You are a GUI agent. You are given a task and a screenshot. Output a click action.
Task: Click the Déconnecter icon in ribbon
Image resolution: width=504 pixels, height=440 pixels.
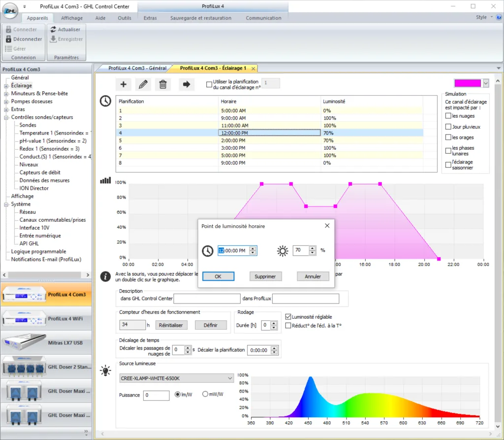(9, 39)
